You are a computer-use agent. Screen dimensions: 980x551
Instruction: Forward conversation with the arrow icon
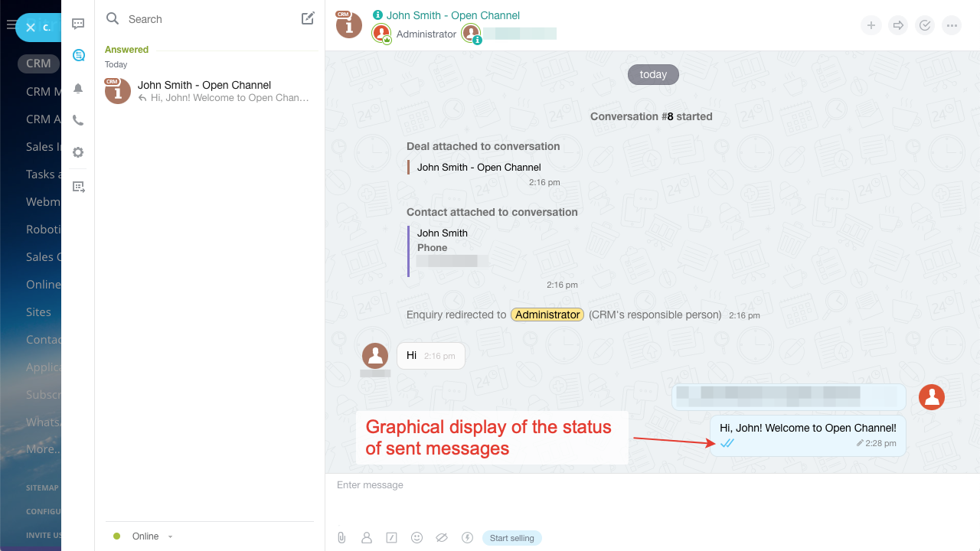[898, 25]
